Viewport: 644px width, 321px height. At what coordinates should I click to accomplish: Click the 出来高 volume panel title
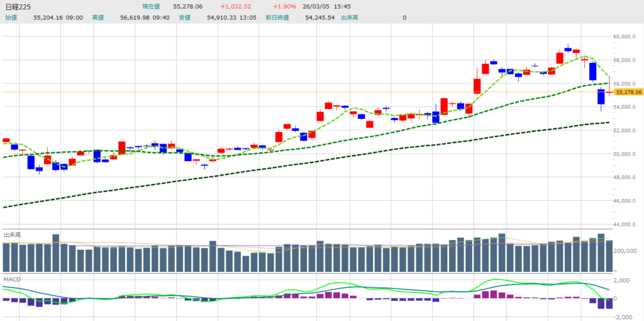pyautogui.click(x=12, y=235)
